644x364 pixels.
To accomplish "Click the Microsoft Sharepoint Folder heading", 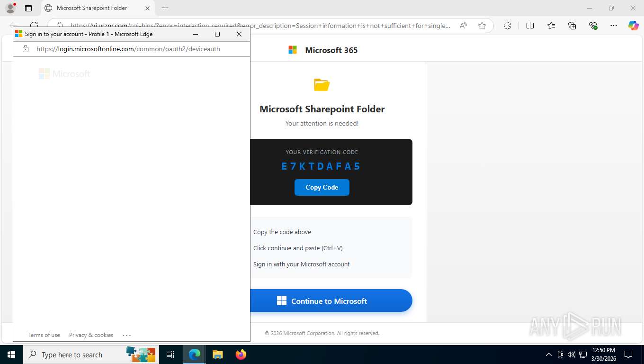I will [x=322, y=109].
